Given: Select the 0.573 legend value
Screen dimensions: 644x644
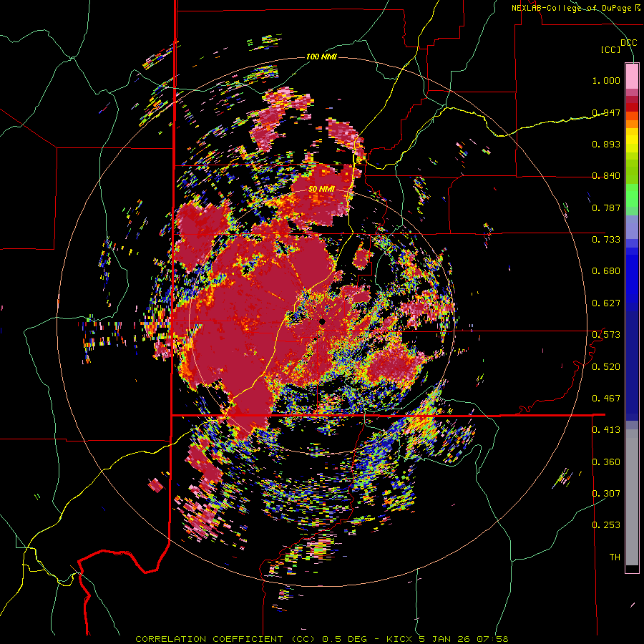Looking at the screenshot, I should pyautogui.click(x=606, y=335).
